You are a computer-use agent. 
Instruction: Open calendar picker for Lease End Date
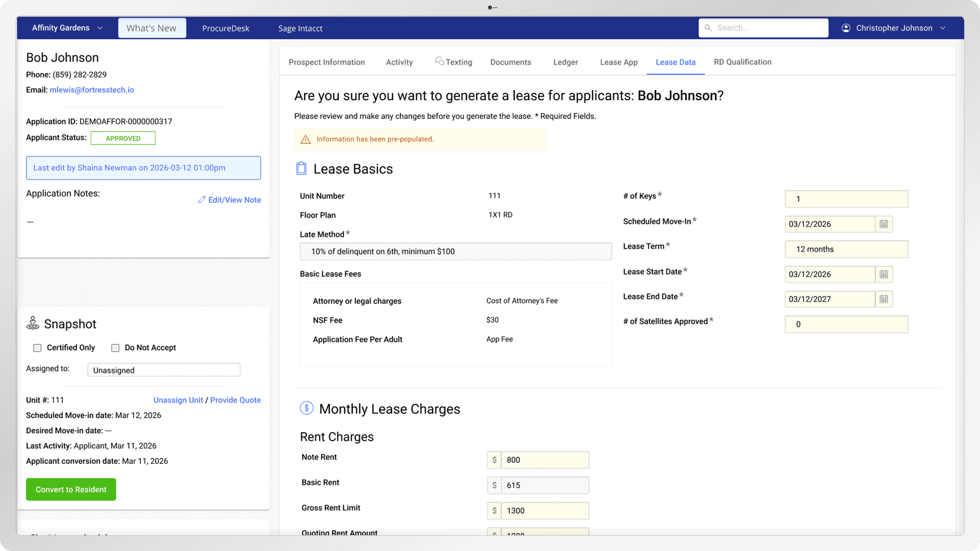[x=884, y=299]
